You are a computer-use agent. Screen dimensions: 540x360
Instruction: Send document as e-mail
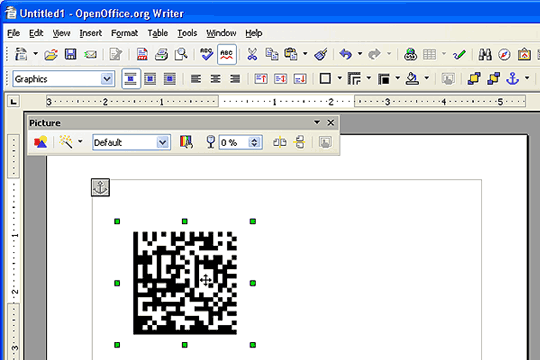(90, 54)
